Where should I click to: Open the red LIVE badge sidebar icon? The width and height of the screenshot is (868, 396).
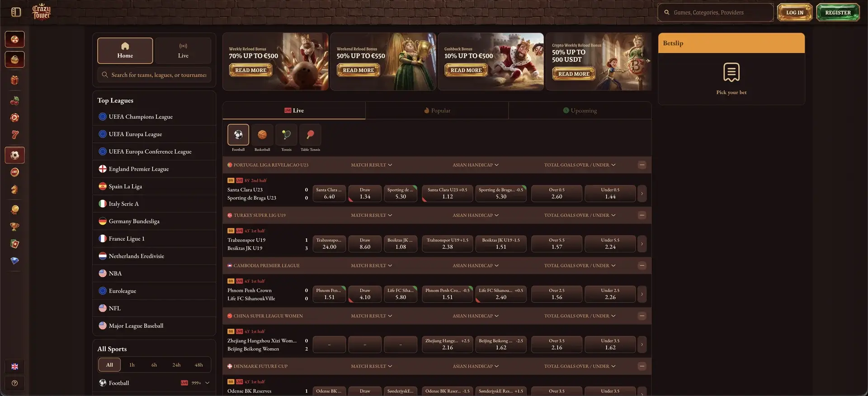[14, 172]
